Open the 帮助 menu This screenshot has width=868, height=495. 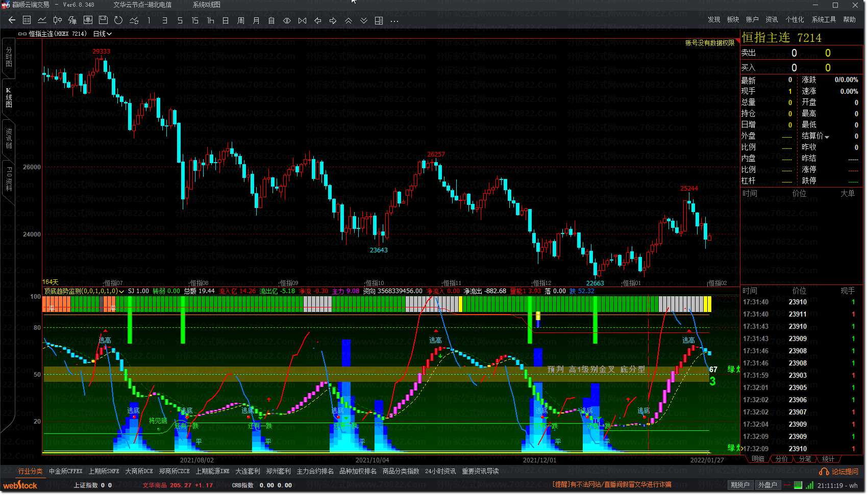pos(849,19)
